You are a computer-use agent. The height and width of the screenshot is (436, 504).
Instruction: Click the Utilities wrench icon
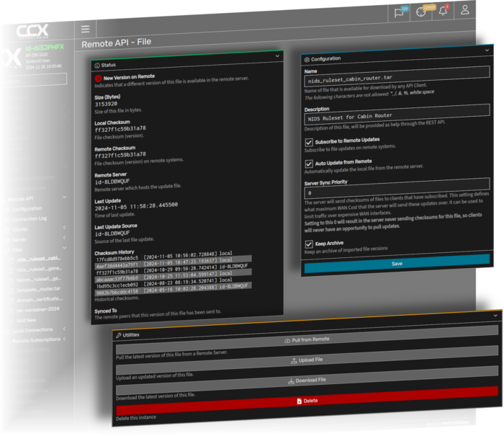pos(119,335)
